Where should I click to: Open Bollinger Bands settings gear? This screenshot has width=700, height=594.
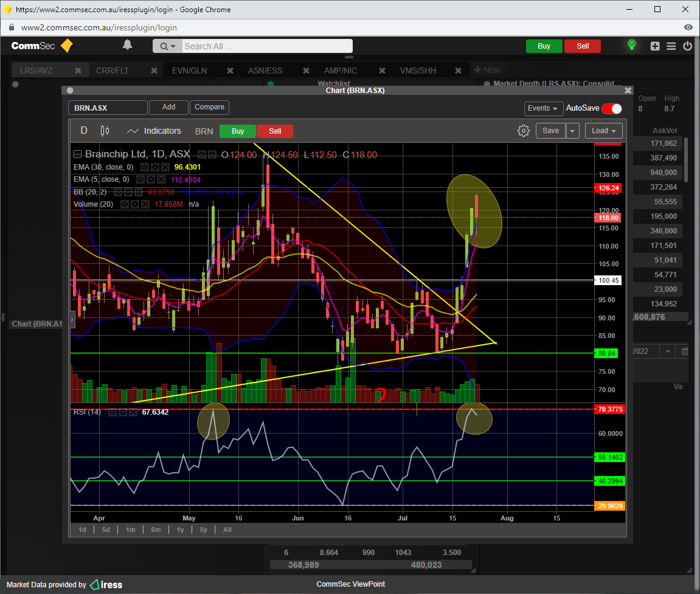pyautogui.click(x=128, y=192)
